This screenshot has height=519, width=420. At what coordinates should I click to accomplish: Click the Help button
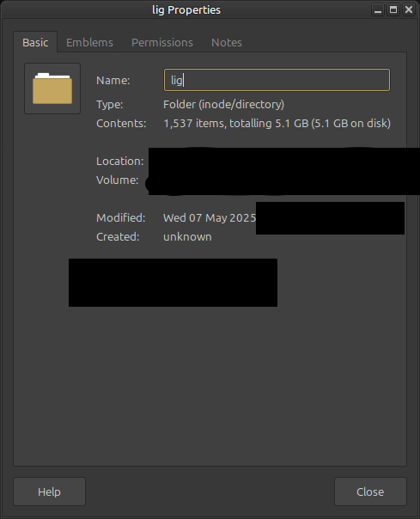tap(49, 492)
